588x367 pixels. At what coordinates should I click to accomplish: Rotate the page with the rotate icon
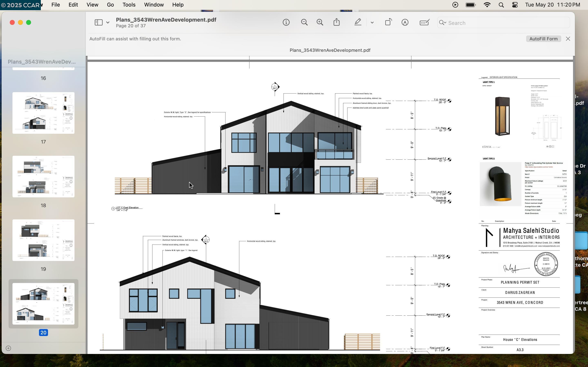388,22
